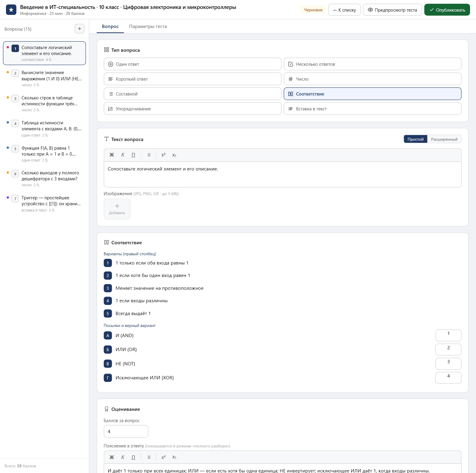Screen dimensions: 476x473
Task: Open question 6 about decoder outputs
Action: point(45,178)
